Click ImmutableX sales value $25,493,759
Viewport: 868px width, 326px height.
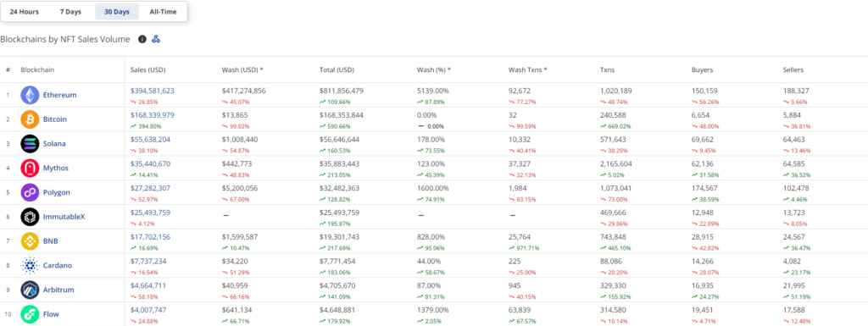(x=151, y=213)
